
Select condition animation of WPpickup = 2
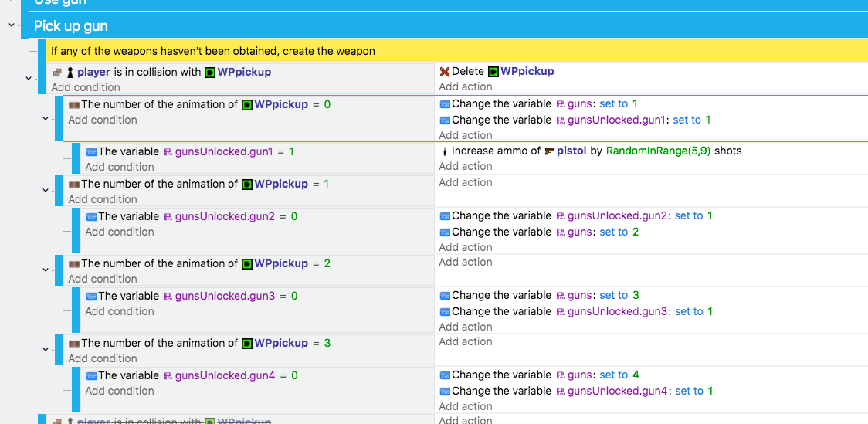(200, 264)
